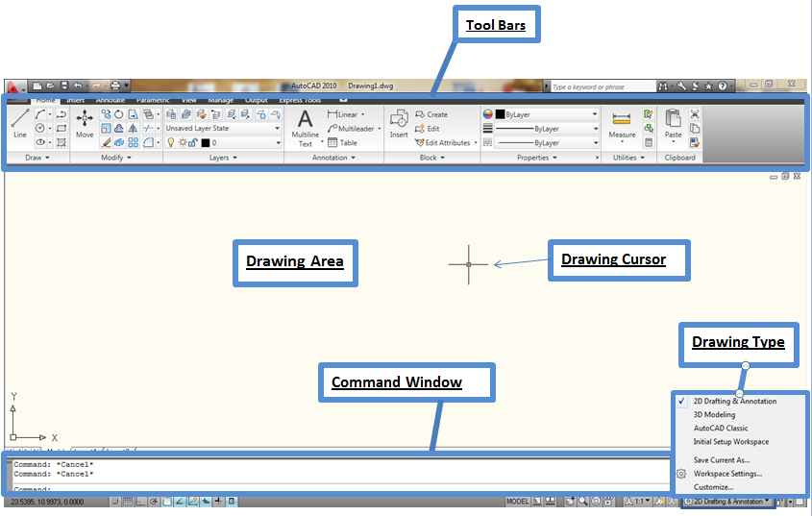Viewport: 812px width, 516px height.
Task: Click the Help question mark icon
Action: click(722, 86)
